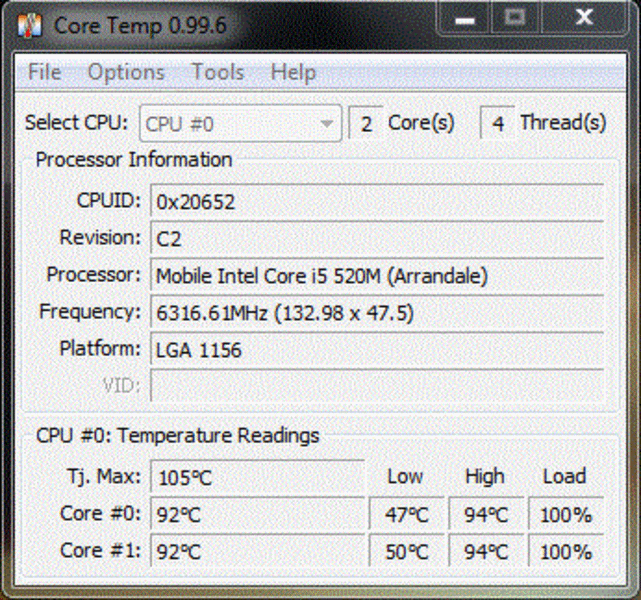
Task: Click the High column header
Action: click(x=485, y=477)
